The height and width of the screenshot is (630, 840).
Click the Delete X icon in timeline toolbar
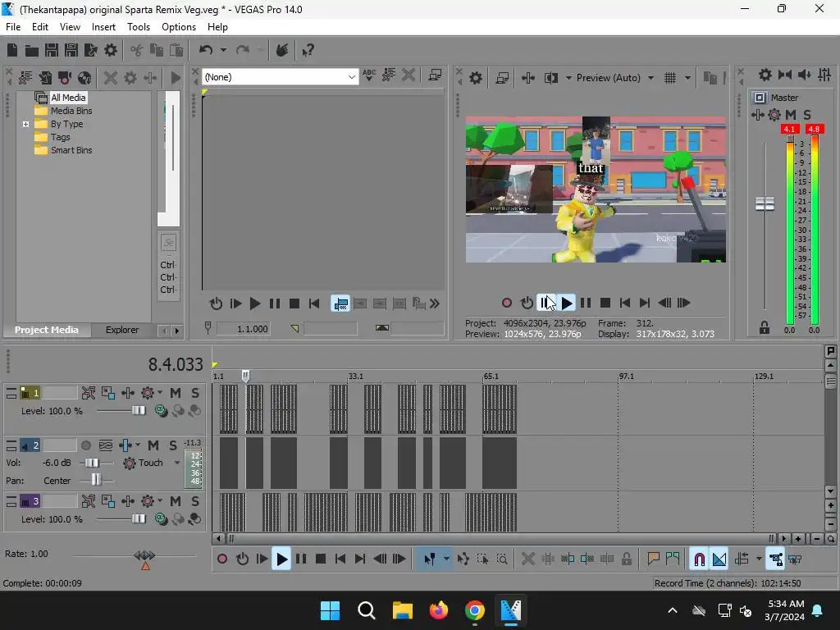527,559
